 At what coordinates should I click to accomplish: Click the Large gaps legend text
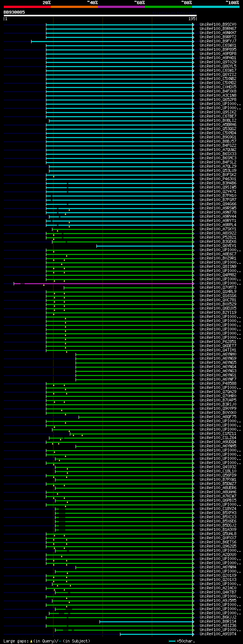point(47,641)
